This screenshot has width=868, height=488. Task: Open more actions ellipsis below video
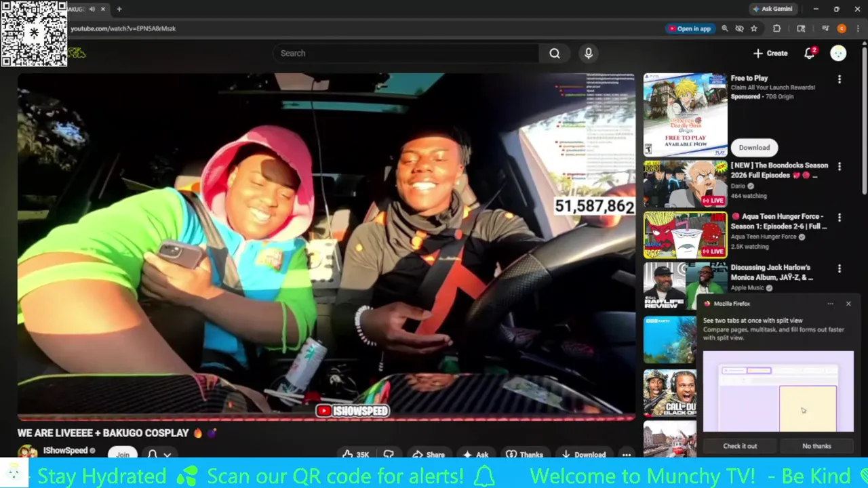tap(627, 454)
